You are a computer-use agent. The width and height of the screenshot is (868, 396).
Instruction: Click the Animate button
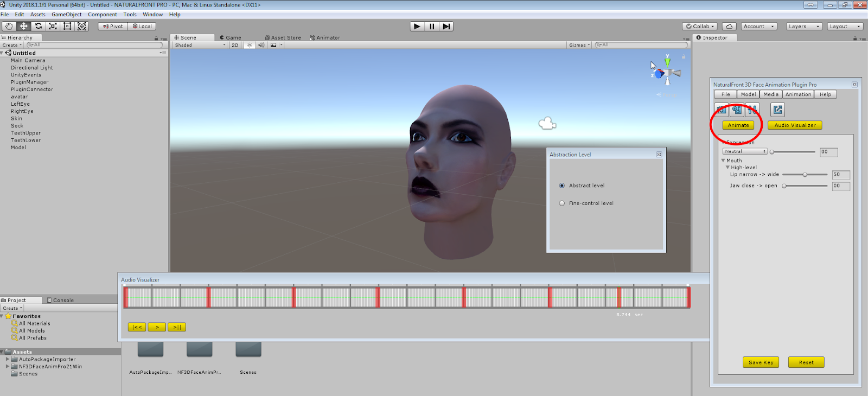click(x=738, y=125)
